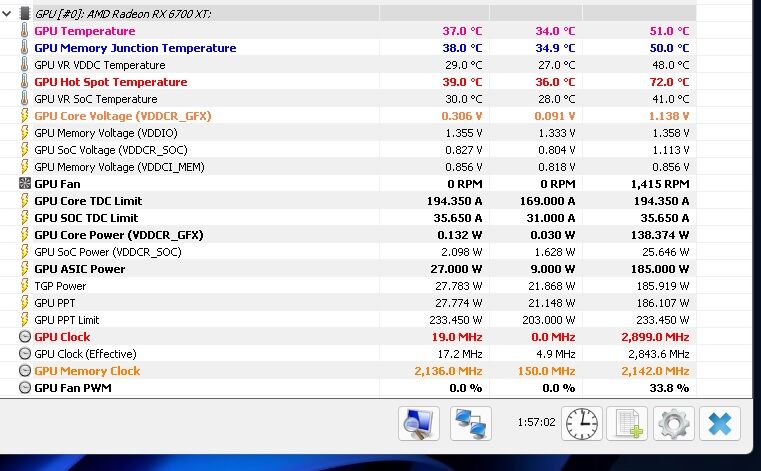
Task: Click the 33.8 % Fan PWM value
Action: [x=669, y=387]
